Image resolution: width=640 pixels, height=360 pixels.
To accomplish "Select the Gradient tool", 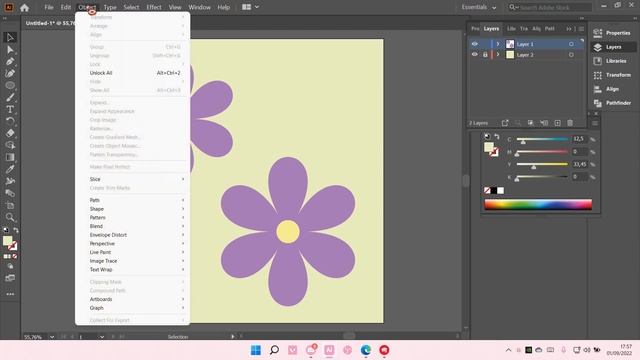I will (x=10, y=157).
